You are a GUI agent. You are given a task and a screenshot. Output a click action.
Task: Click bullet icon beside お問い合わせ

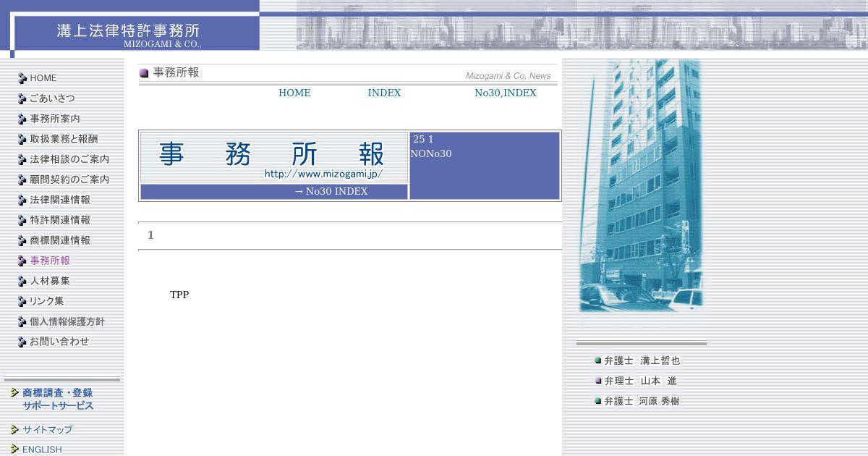coord(22,342)
